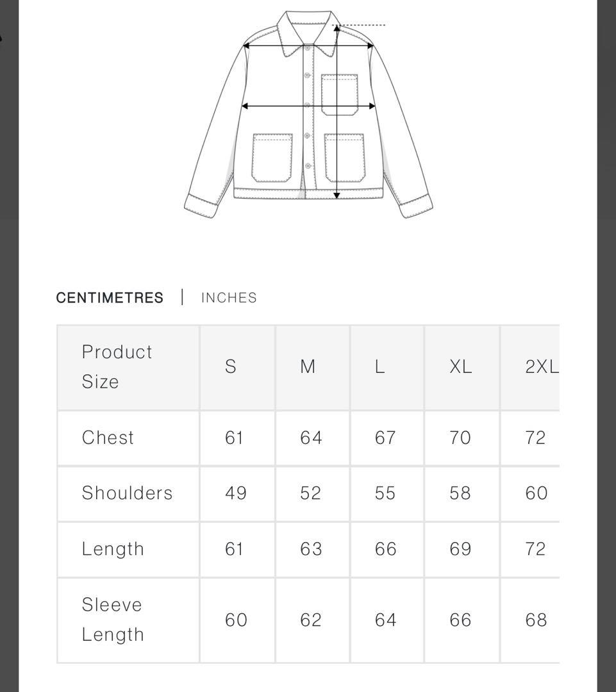Image resolution: width=616 pixels, height=692 pixels.
Task: Click the Chest value for size S
Action: (x=234, y=438)
